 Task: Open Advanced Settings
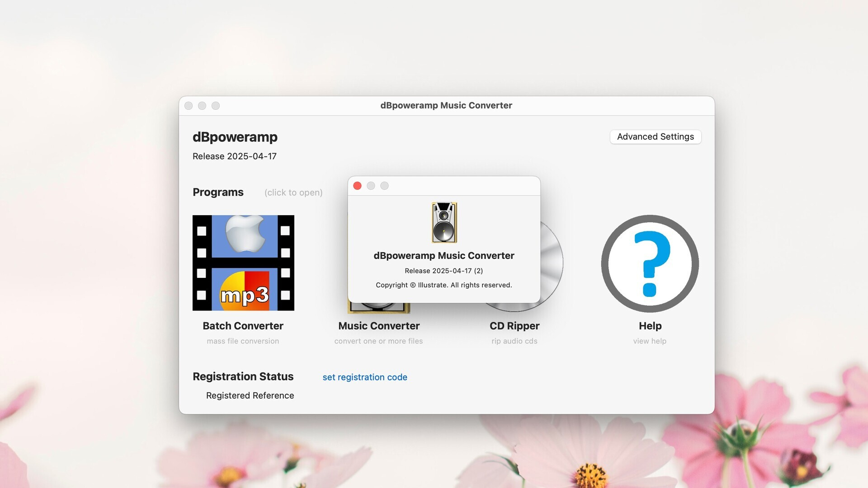point(655,136)
